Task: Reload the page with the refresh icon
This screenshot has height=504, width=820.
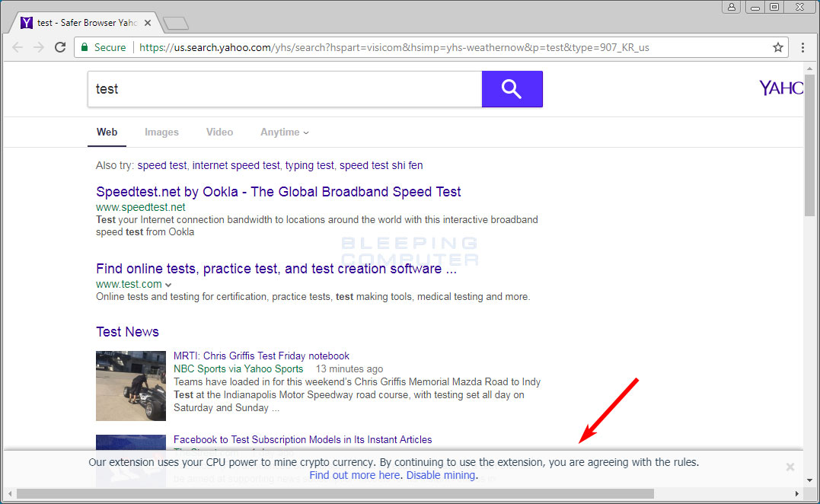Action: point(60,47)
